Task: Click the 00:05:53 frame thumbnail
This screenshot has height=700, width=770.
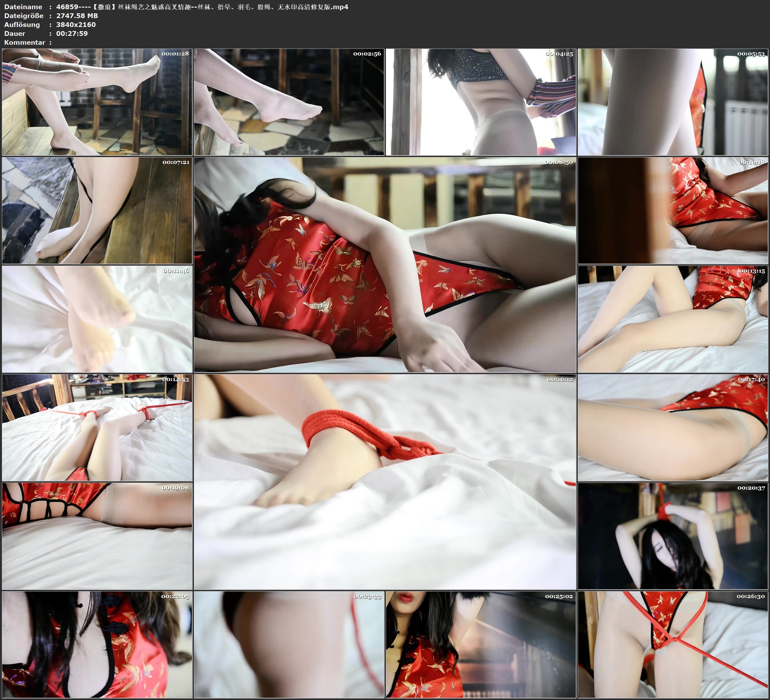Action: click(x=673, y=102)
